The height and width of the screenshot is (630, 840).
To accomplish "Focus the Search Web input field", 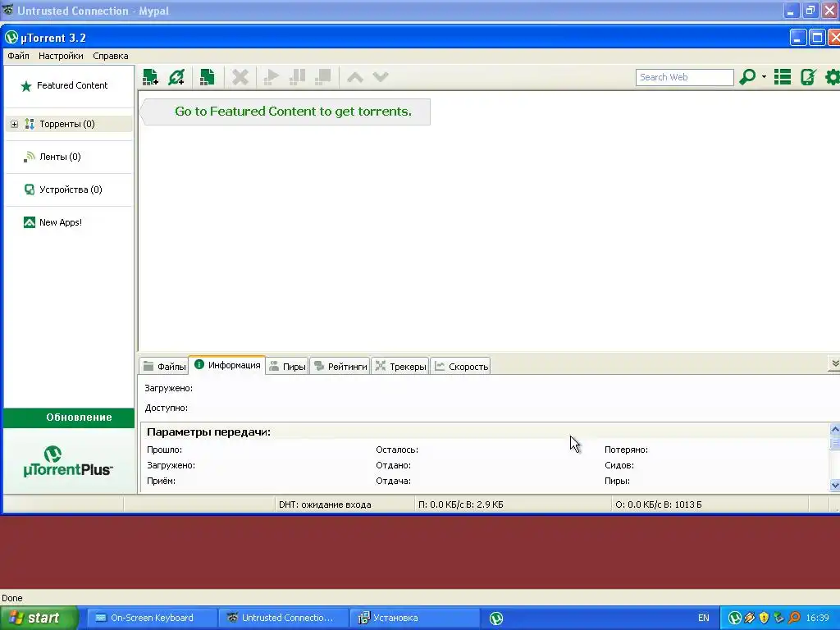I will click(685, 77).
